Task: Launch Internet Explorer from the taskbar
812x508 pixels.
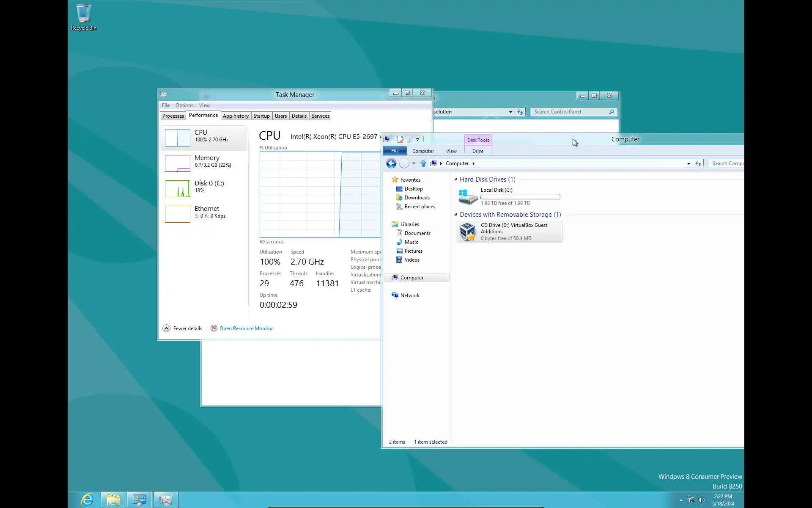Action: point(87,500)
